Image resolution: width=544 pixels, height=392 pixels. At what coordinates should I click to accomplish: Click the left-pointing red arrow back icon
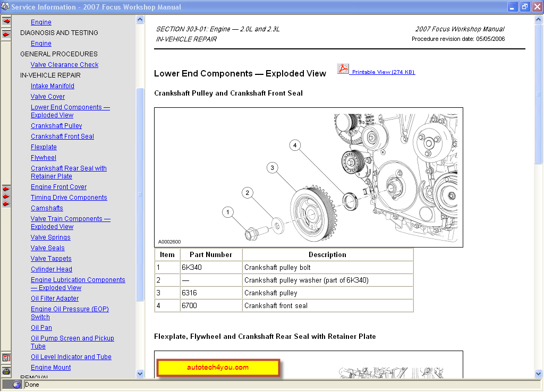click(6, 21)
